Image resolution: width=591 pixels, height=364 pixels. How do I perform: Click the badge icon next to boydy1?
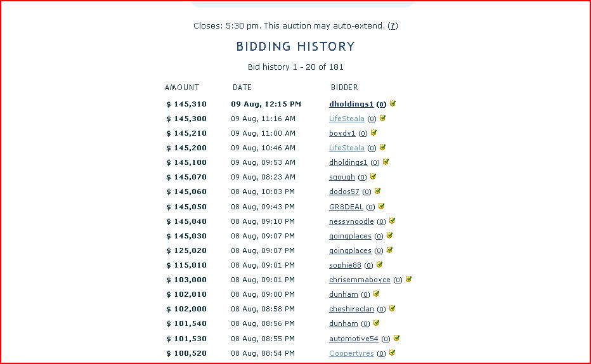coord(374,133)
